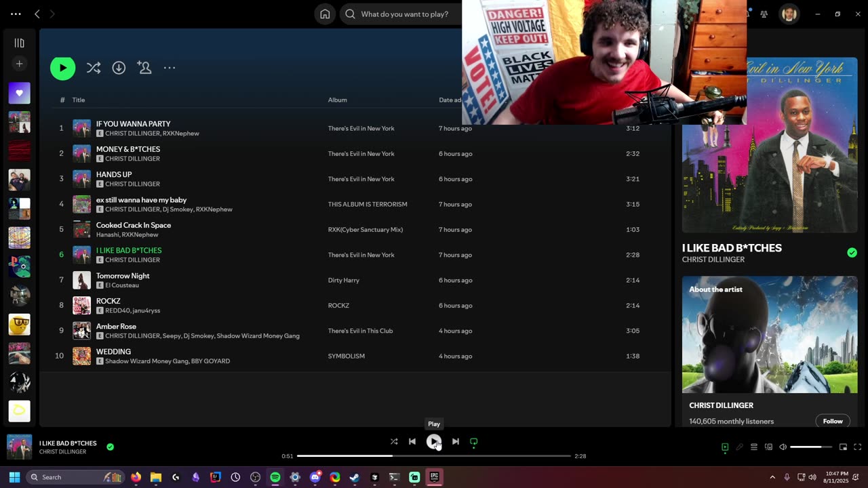868x488 pixels.
Task: Open Steam from the taskbar
Action: pyautogui.click(x=355, y=477)
